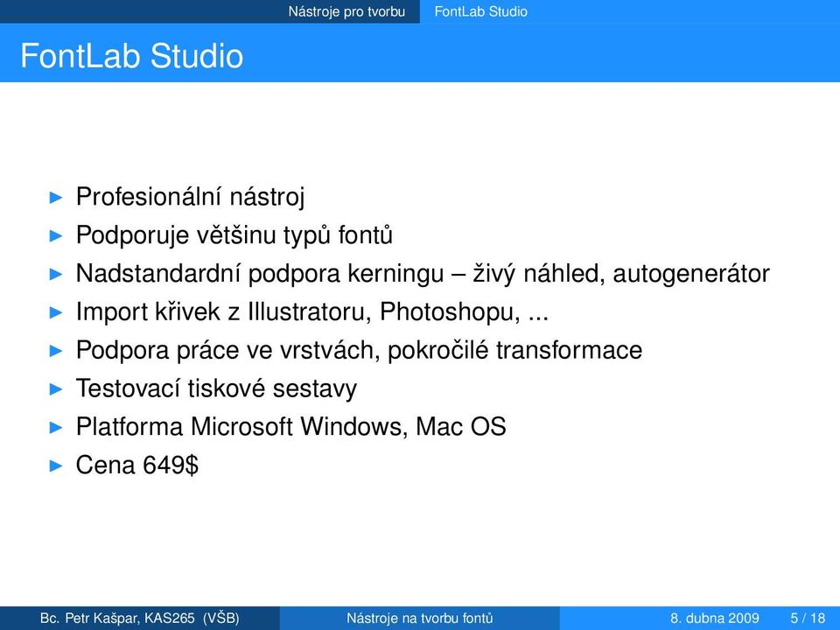Select bullet 'Podporuje většinu typů fontů'
Viewport: 840px width, 630px height.
pos(234,235)
